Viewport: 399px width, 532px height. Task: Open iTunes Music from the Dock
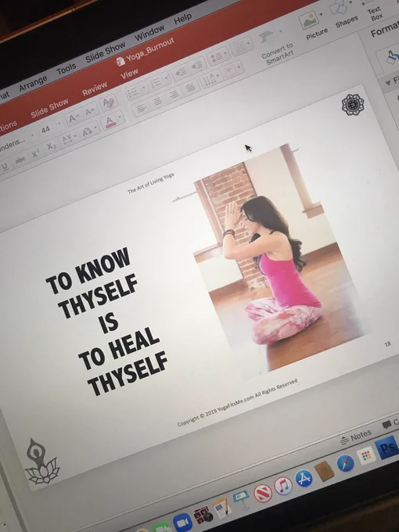(283, 486)
